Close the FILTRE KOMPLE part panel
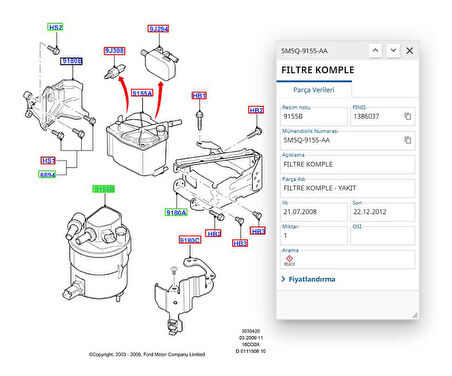This screenshot has height=376, width=452. click(410, 51)
